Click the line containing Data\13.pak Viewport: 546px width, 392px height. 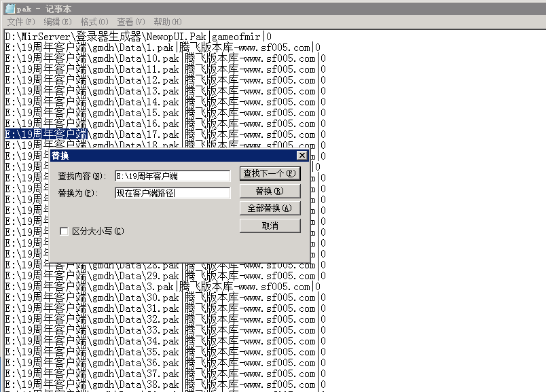point(166,91)
